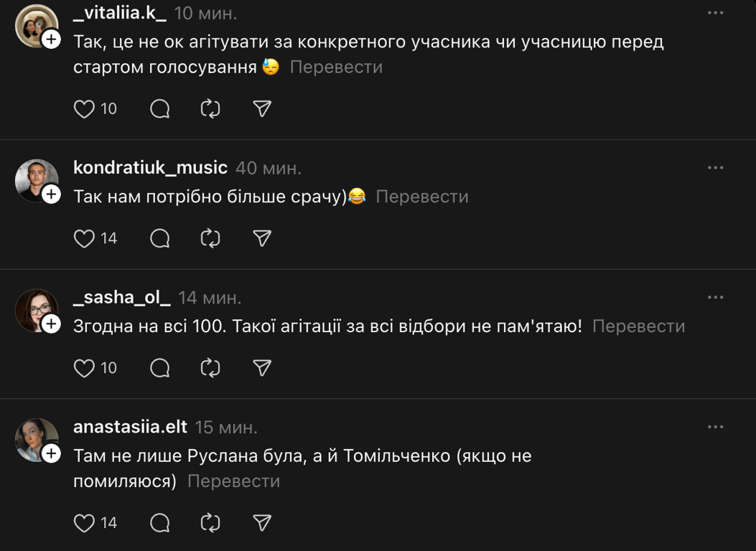Open more options for _vitaliia.k_ comment
756x551 pixels.
715,13
